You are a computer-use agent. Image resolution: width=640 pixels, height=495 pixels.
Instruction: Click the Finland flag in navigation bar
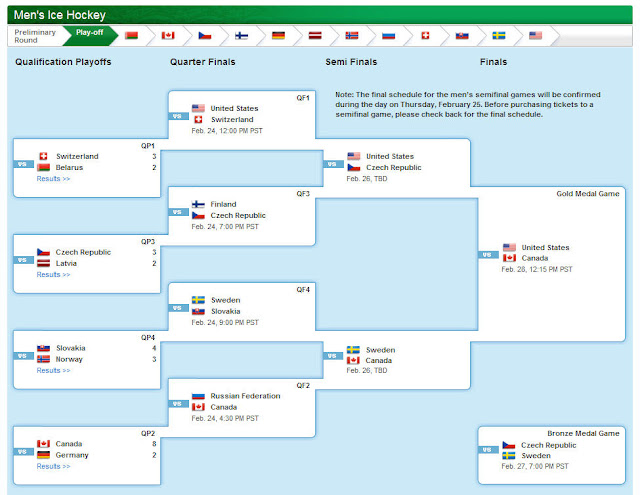coord(241,35)
